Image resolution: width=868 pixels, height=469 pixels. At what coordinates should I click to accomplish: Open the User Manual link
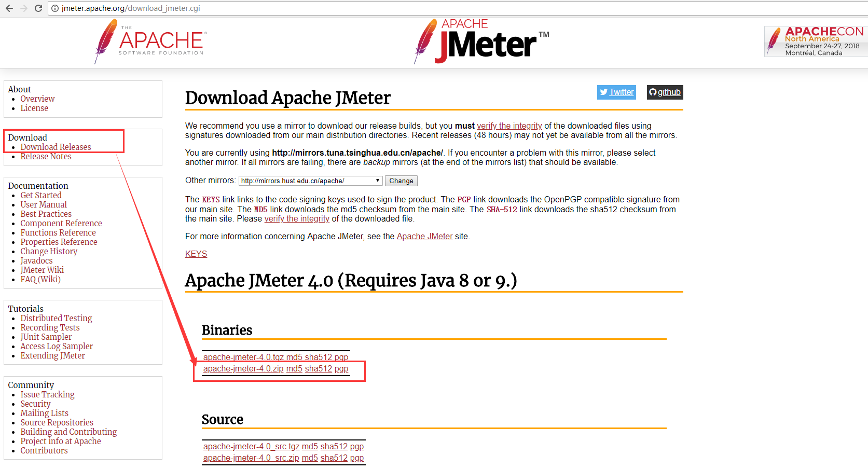point(44,204)
